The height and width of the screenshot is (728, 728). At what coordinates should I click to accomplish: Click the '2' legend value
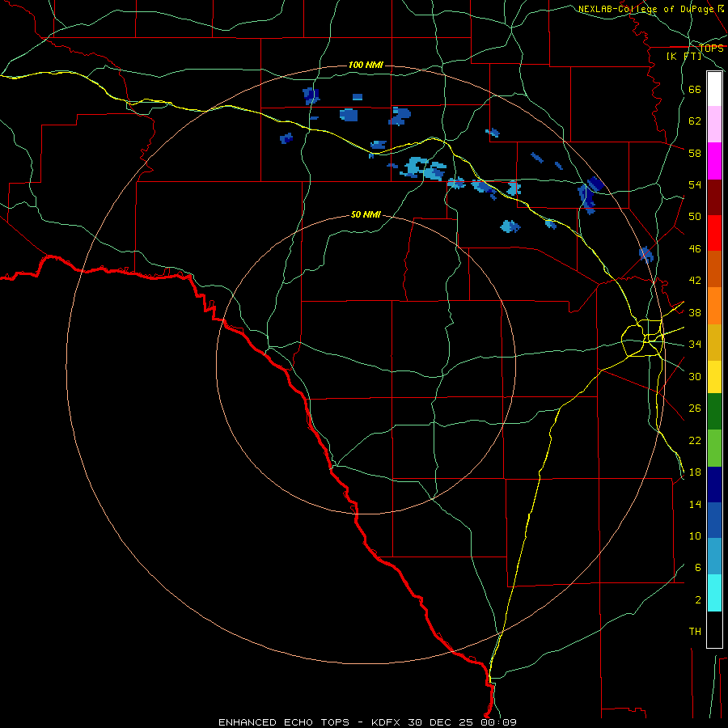coord(698,600)
